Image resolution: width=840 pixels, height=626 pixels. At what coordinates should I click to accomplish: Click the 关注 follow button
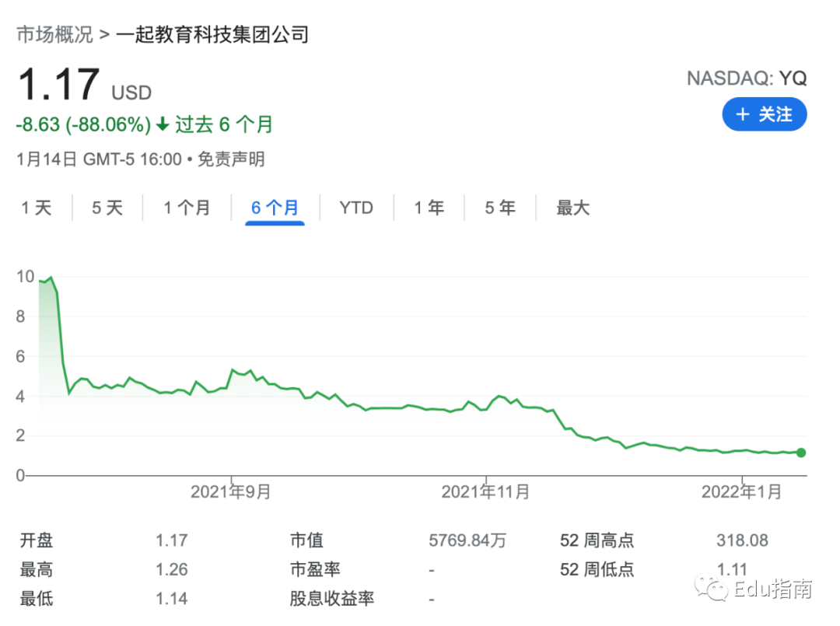pyautogui.click(x=764, y=114)
